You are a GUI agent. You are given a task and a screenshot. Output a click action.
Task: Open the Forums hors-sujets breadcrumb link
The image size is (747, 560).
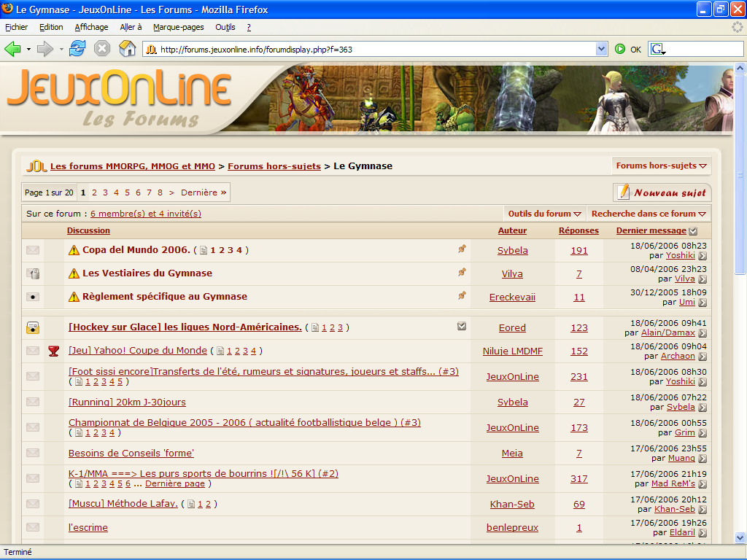click(x=274, y=166)
